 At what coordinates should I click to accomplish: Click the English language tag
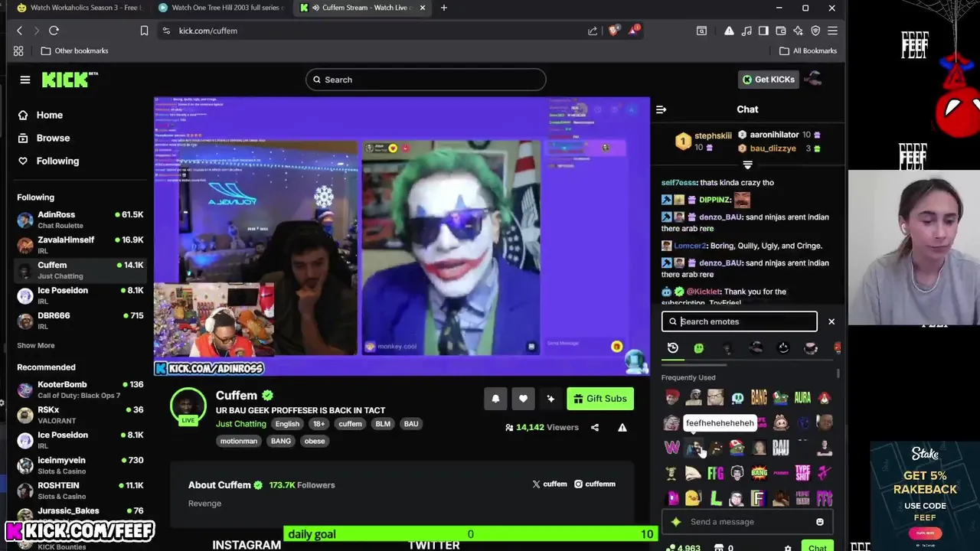(287, 424)
